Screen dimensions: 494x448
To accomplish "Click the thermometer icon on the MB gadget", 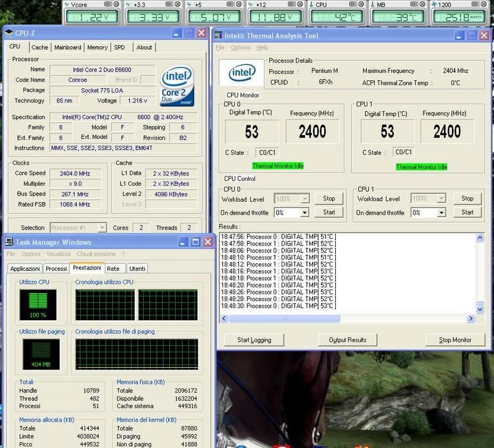I will (x=372, y=4).
